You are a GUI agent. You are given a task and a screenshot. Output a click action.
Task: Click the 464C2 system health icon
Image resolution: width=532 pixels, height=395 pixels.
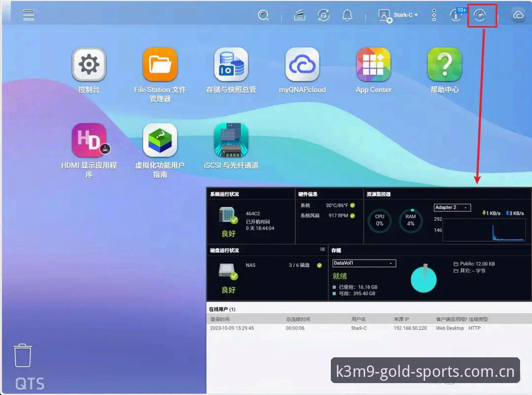[x=228, y=215]
